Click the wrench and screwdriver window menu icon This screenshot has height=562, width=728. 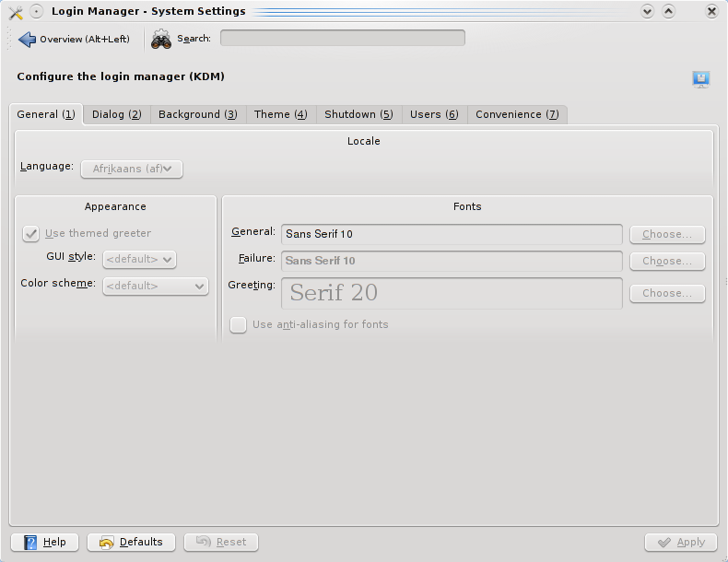point(16,12)
